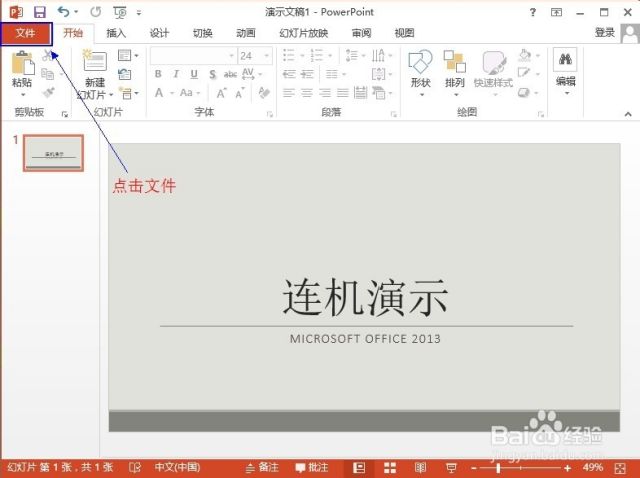The height and width of the screenshot is (478, 640).
Task: Open the Change Case Aa menu
Action: point(189,93)
